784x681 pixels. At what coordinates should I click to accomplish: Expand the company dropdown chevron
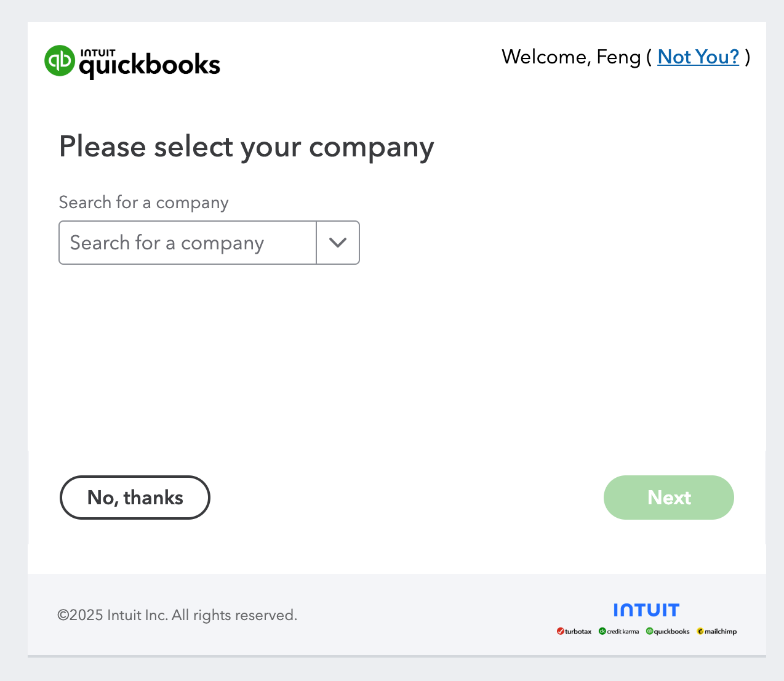[x=338, y=243]
